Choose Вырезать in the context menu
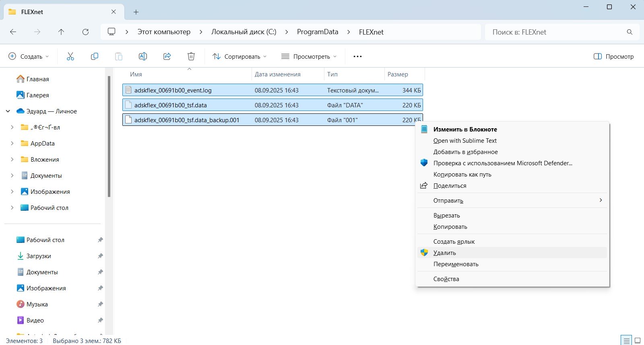 tap(512, 215)
